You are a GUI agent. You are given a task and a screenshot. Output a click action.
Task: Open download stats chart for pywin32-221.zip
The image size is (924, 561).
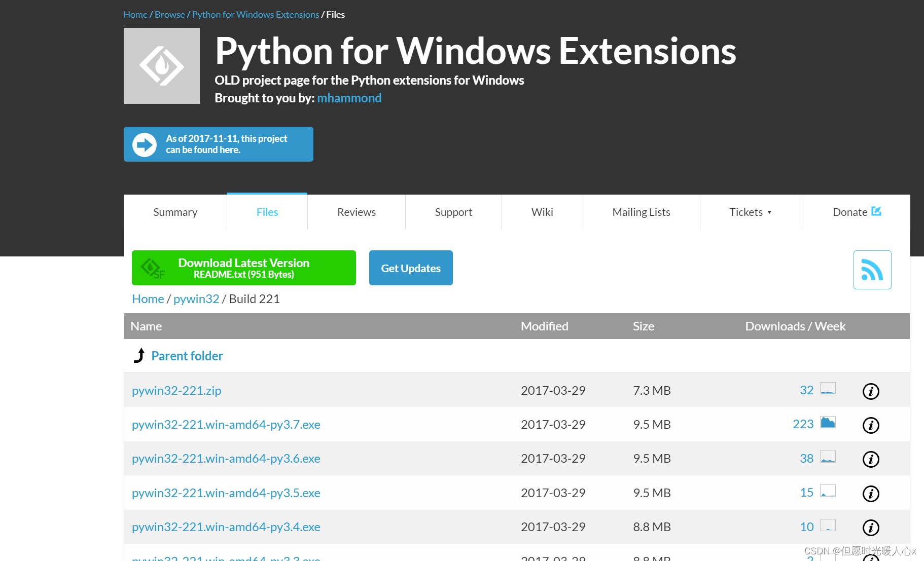(828, 389)
